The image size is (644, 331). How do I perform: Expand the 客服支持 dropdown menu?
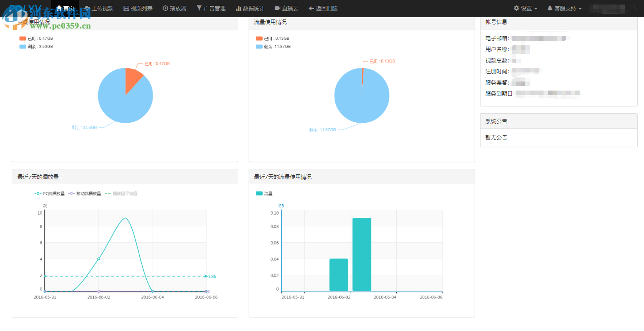pos(564,8)
